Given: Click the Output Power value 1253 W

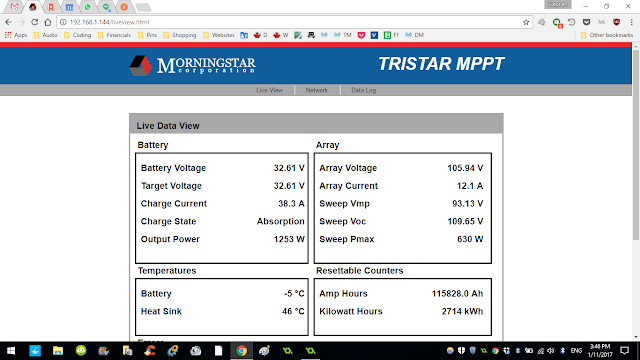Looking at the screenshot, I should tap(289, 239).
